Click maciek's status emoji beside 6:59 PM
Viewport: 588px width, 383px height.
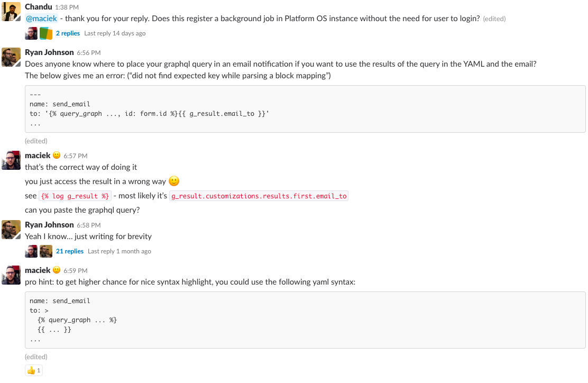tap(57, 270)
